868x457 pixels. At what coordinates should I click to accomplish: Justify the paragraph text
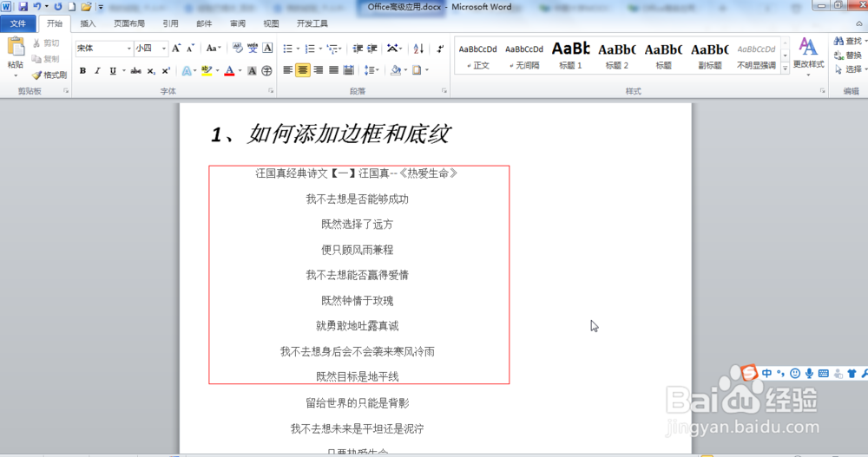click(333, 70)
